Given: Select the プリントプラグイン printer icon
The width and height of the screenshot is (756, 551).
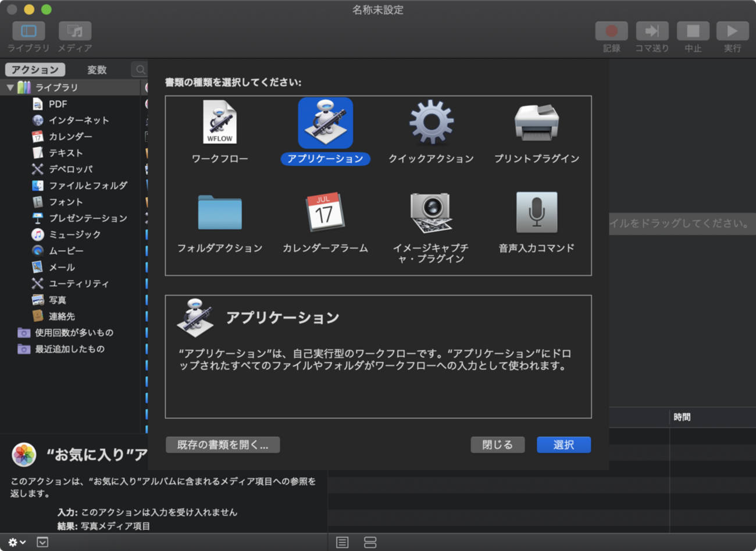Looking at the screenshot, I should pyautogui.click(x=536, y=123).
